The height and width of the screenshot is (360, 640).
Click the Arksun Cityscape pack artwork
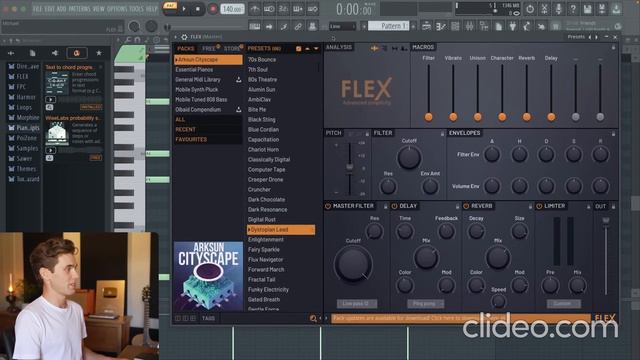(x=208, y=276)
